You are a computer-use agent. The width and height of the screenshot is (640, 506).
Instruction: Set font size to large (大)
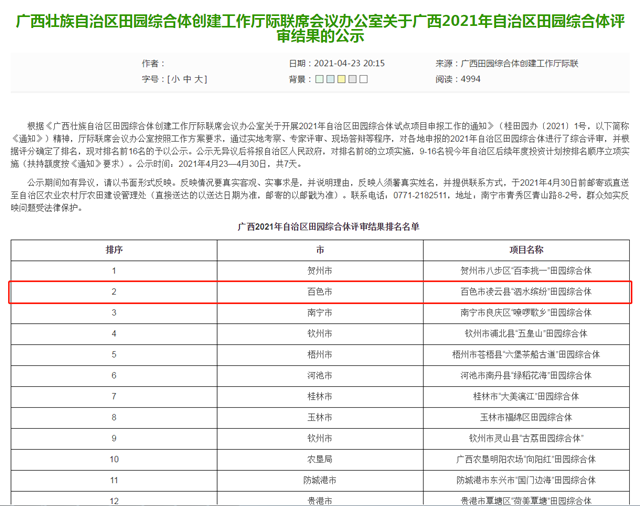(x=198, y=79)
